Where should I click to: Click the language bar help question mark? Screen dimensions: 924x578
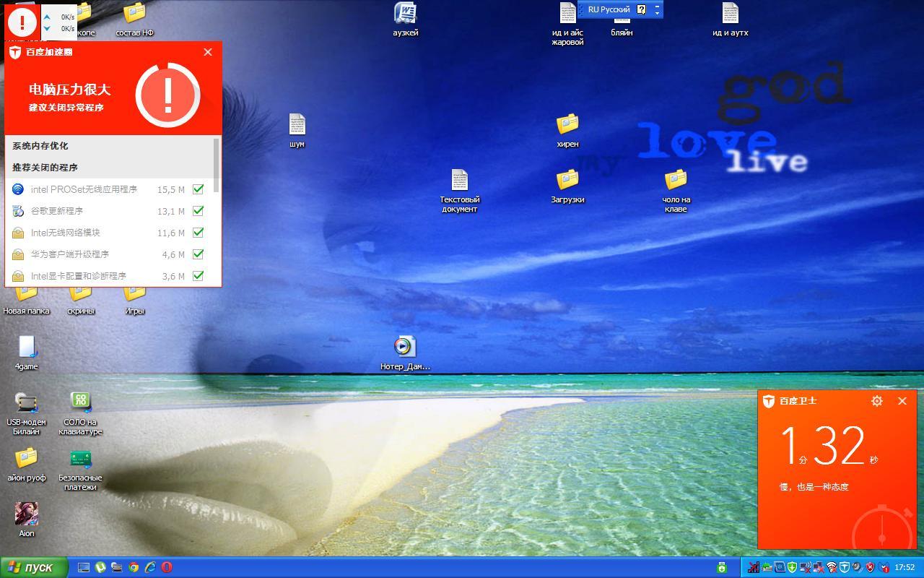tap(641, 9)
